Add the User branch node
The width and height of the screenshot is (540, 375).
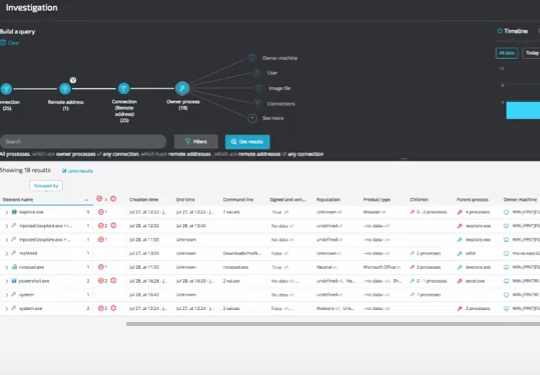[x=257, y=73]
